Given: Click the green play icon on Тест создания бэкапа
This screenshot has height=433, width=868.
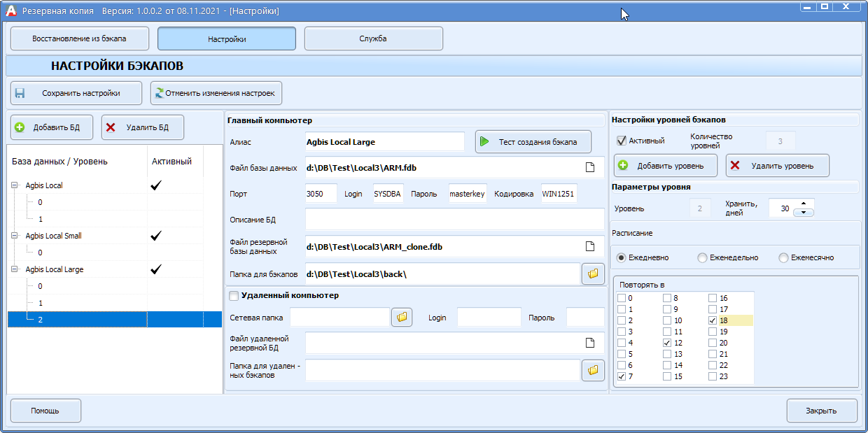Looking at the screenshot, I should [484, 141].
